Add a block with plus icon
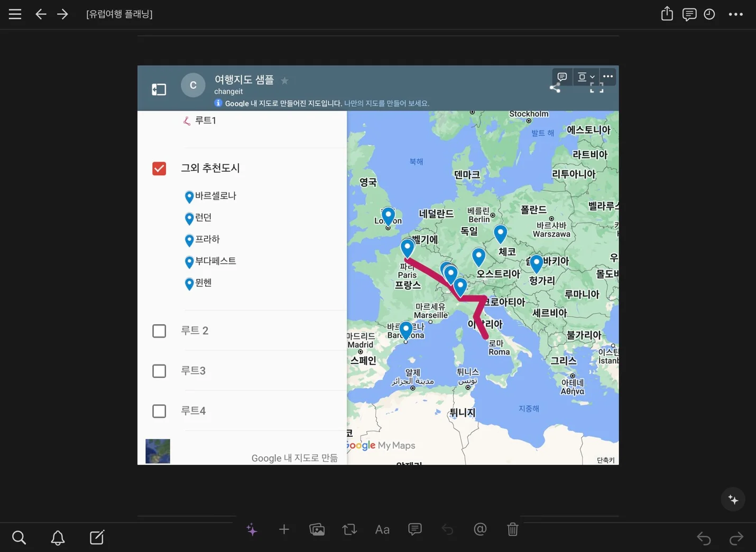This screenshot has height=552, width=756. (x=284, y=529)
